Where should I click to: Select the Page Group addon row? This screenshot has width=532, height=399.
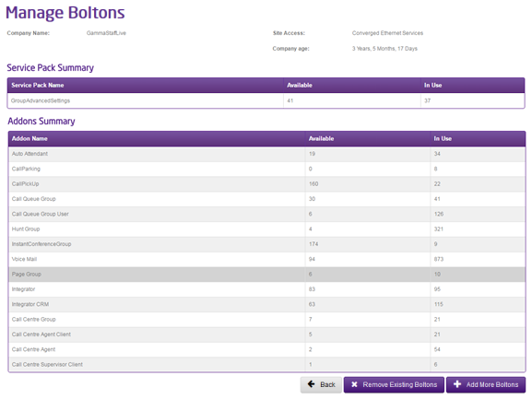pos(267,275)
